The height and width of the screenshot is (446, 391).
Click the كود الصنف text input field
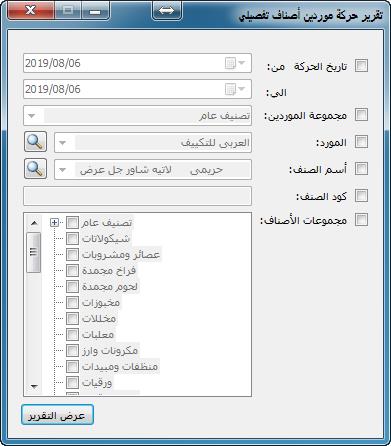(137, 196)
